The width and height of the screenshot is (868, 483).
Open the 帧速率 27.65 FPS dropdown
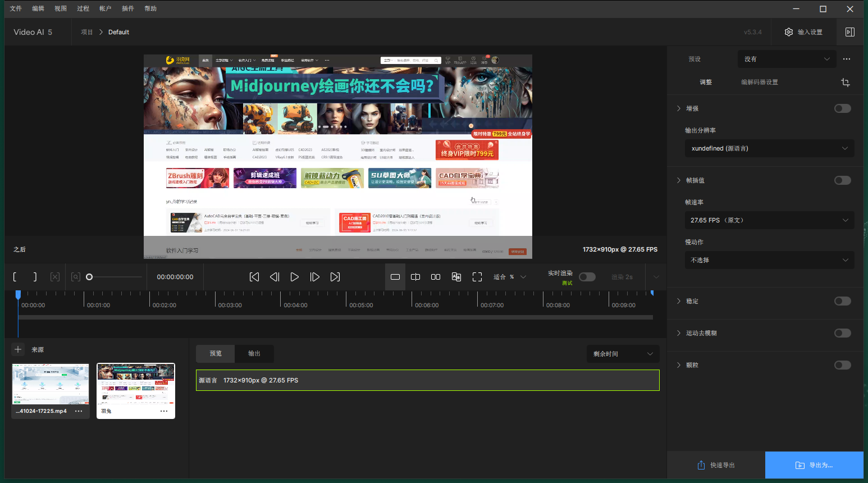[x=769, y=220]
